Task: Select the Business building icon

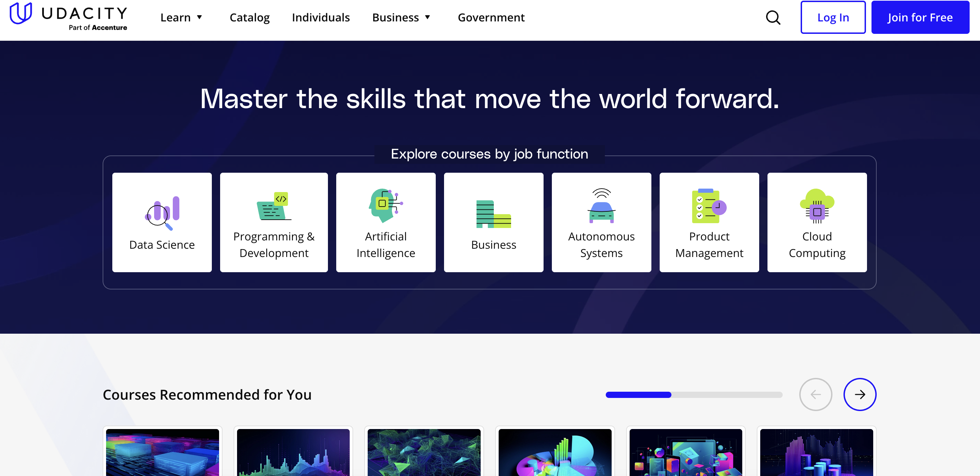Action: [493, 214]
